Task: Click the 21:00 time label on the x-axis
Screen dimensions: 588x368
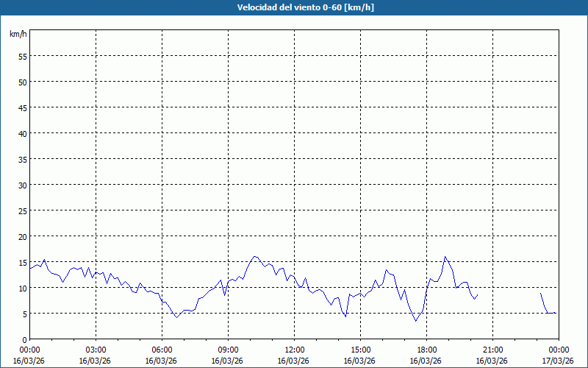Action: pyautogui.click(x=492, y=350)
